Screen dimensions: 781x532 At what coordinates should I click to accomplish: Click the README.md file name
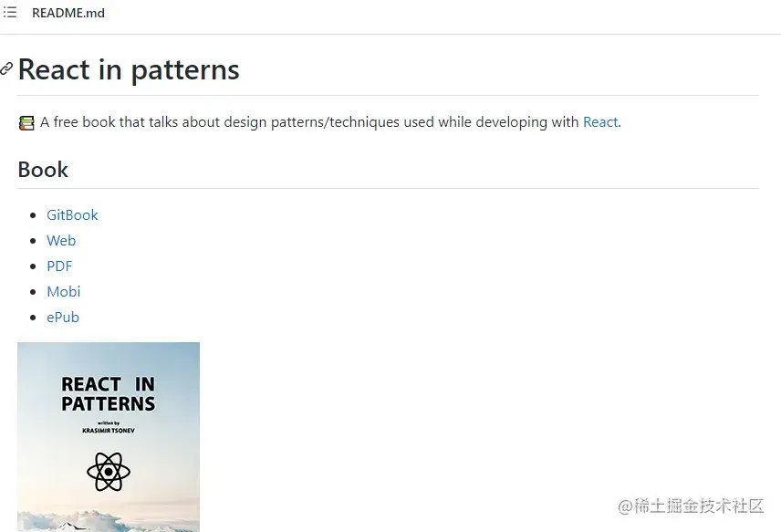[x=68, y=13]
